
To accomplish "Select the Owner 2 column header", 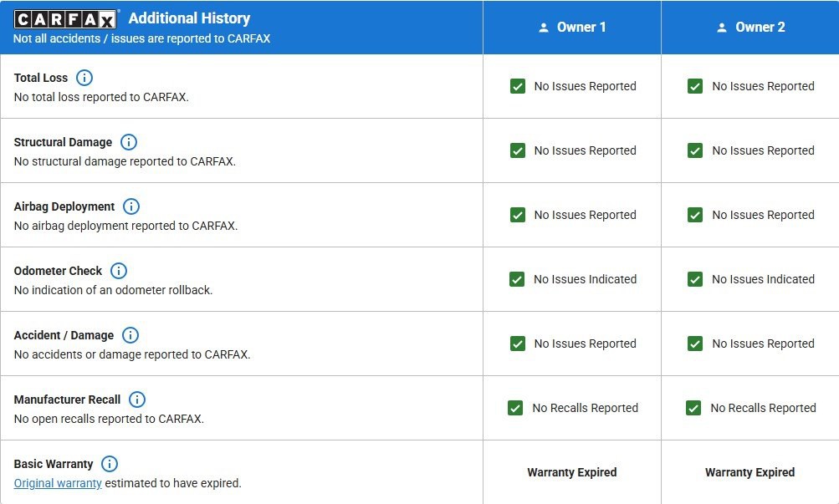I will (x=750, y=28).
